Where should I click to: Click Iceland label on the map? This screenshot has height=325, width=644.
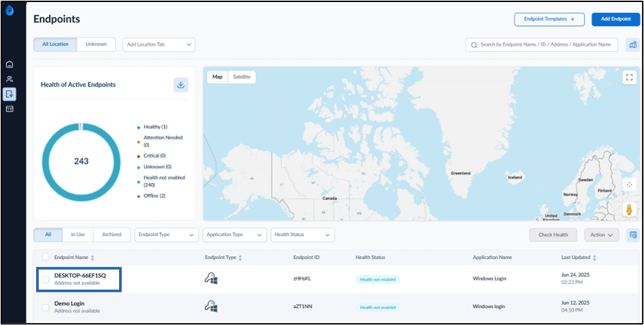coord(515,177)
